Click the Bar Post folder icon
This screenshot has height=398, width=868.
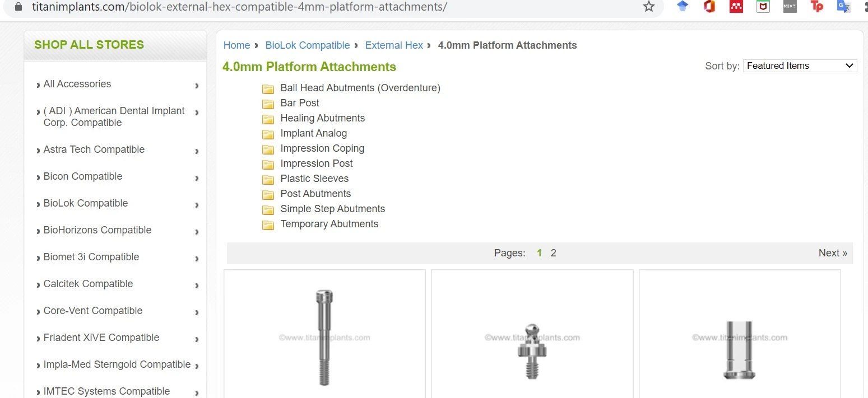click(x=268, y=104)
